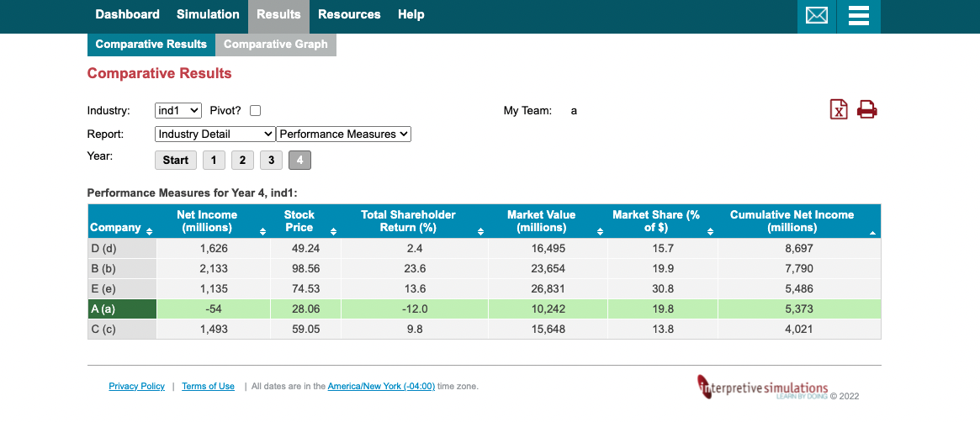
Task: Sort by Stock Price column arrows
Action: pyautogui.click(x=333, y=232)
